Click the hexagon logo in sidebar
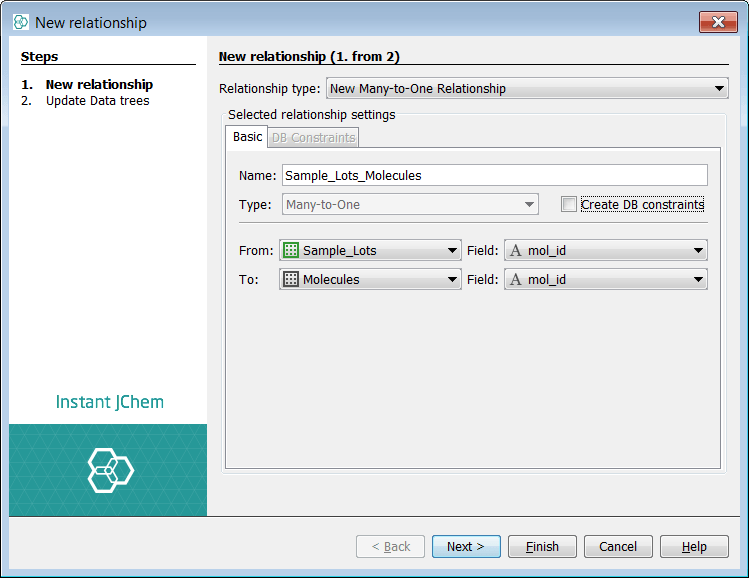This screenshot has height=578, width=749. click(108, 470)
